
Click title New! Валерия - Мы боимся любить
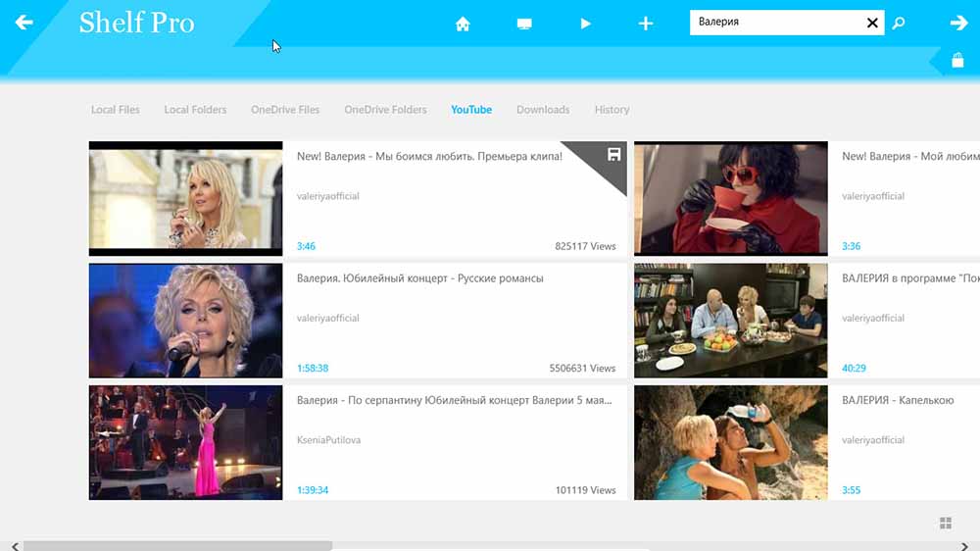coord(429,156)
